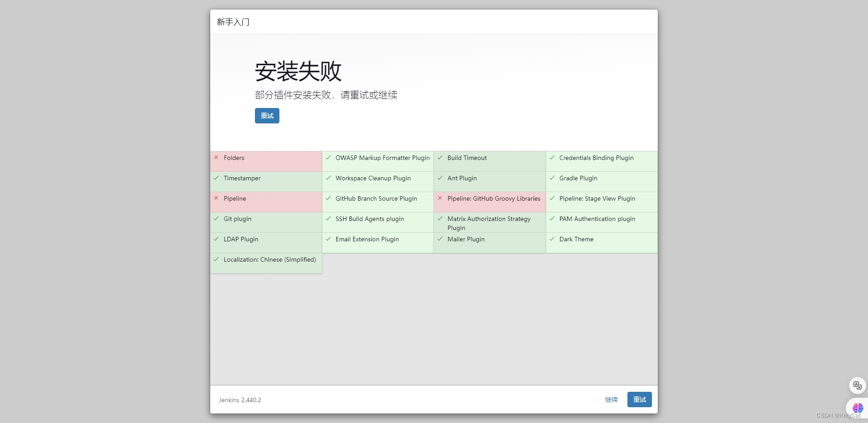Click the checkmark icon beside Ant Plugin
The width and height of the screenshot is (868, 423).
coord(440,178)
